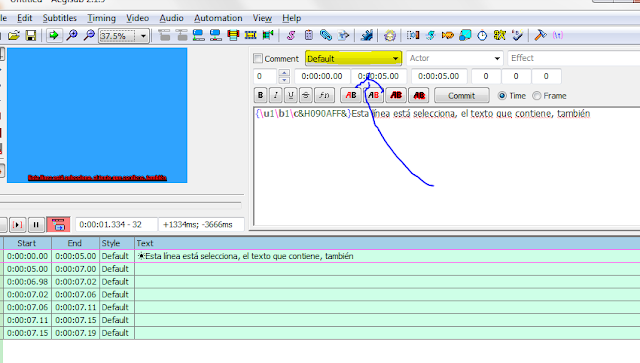Open Attachments paperclip icon
The height and width of the screenshot is (363, 640).
click(x=326, y=36)
